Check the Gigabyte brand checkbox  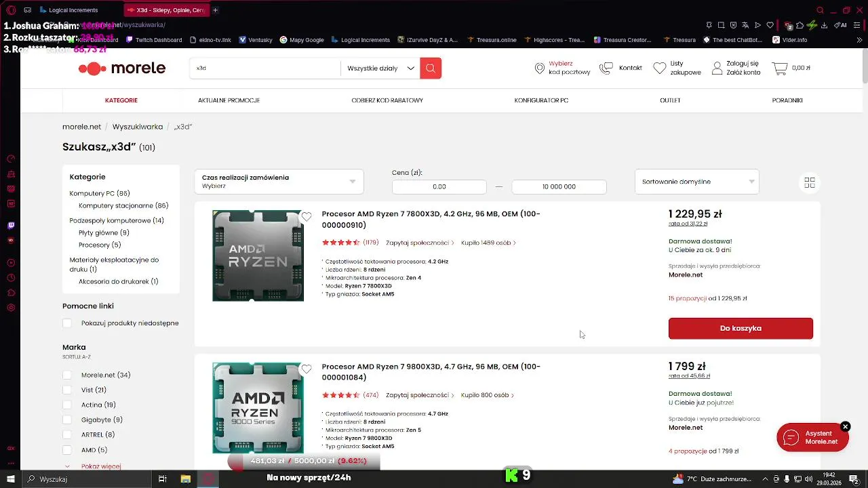point(66,420)
